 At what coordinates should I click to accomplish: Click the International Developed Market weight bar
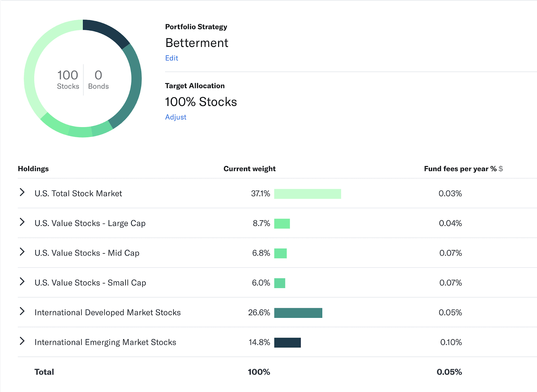tap(298, 313)
